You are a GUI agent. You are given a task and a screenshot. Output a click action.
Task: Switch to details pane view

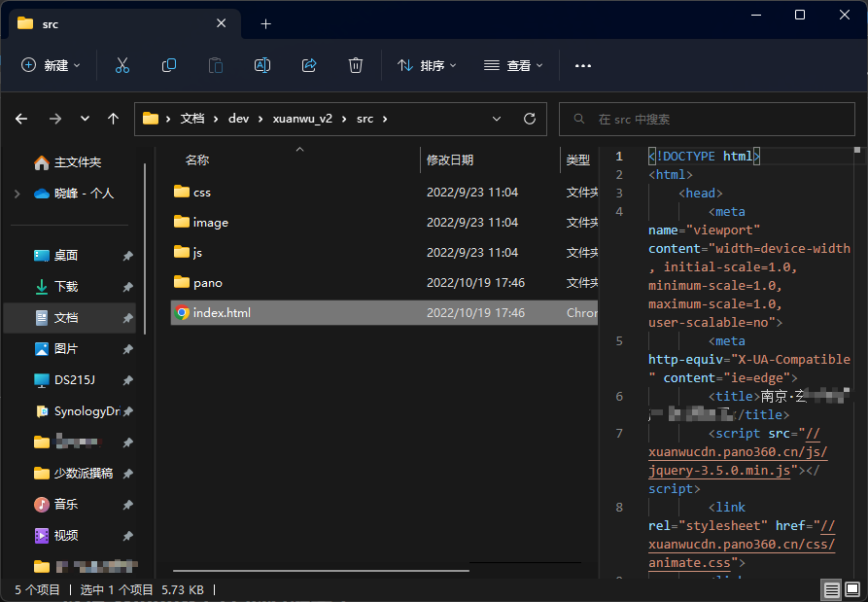click(x=832, y=589)
